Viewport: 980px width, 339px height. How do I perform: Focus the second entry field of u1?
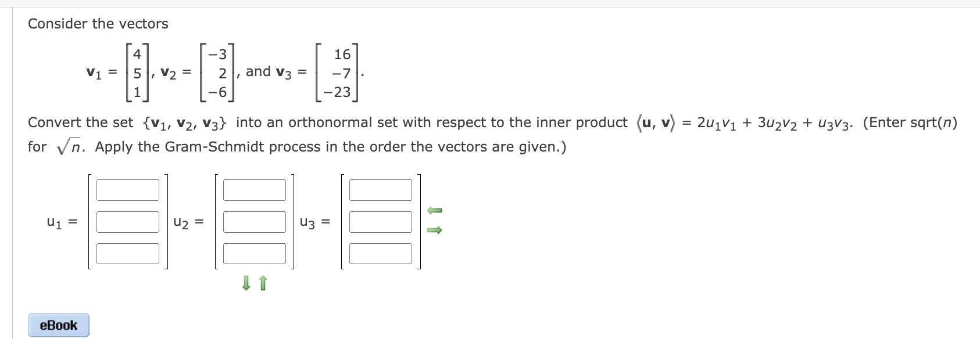point(128,221)
